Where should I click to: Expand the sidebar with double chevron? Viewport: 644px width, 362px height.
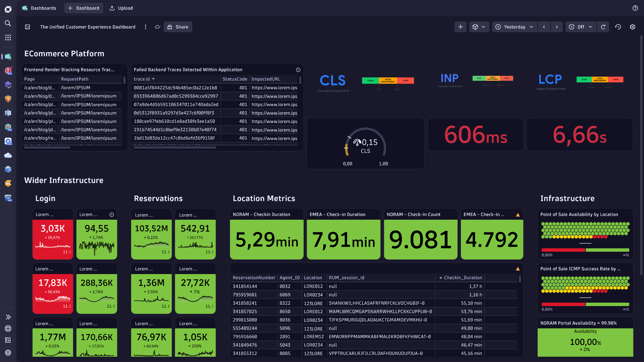pyautogui.click(x=8, y=317)
